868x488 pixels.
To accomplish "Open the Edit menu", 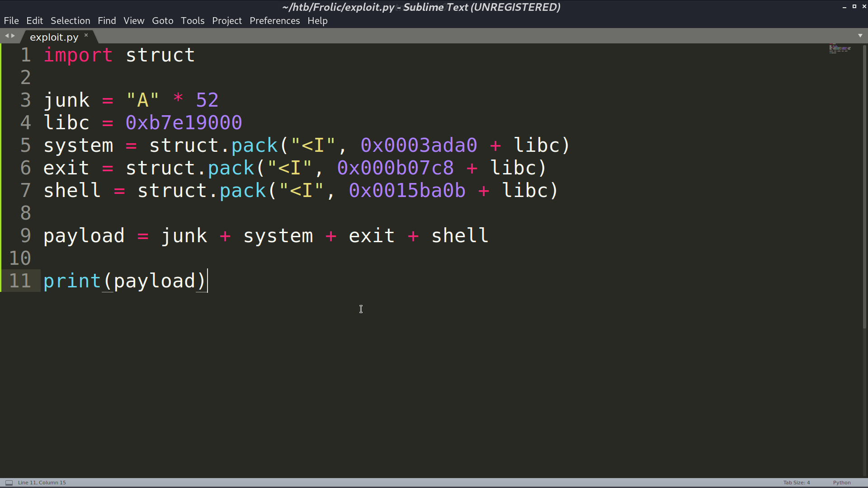I will (x=34, y=21).
